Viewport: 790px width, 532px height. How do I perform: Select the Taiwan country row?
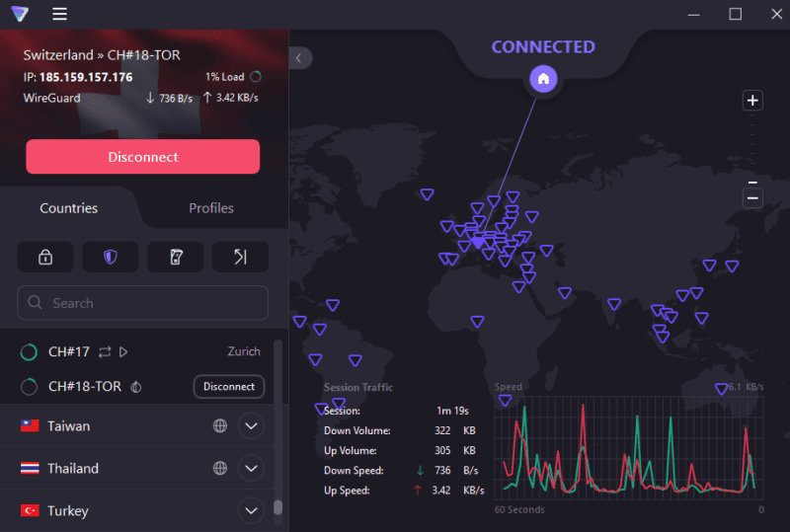pos(136,425)
